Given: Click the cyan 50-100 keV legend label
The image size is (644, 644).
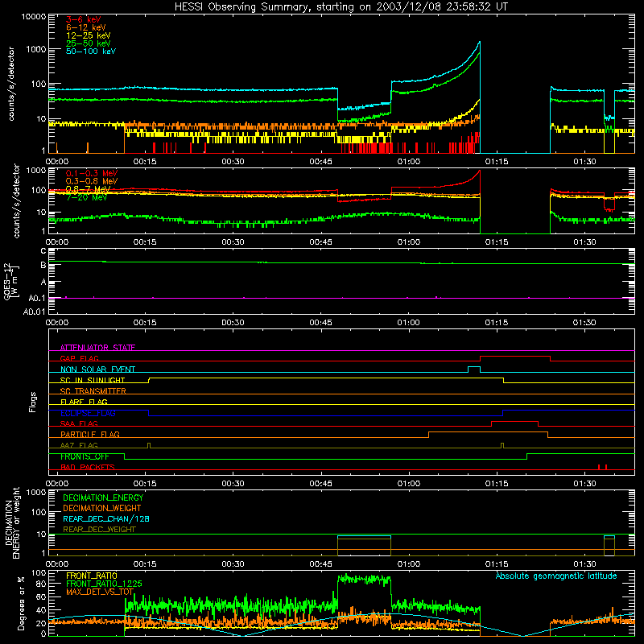Looking at the screenshot, I should click(91, 51).
